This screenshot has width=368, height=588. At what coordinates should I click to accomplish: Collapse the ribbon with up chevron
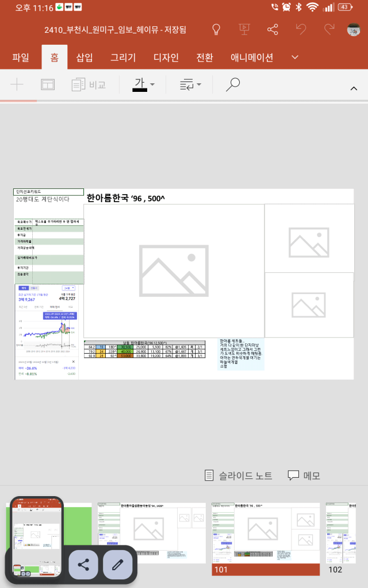pyautogui.click(x=354, y=88)
